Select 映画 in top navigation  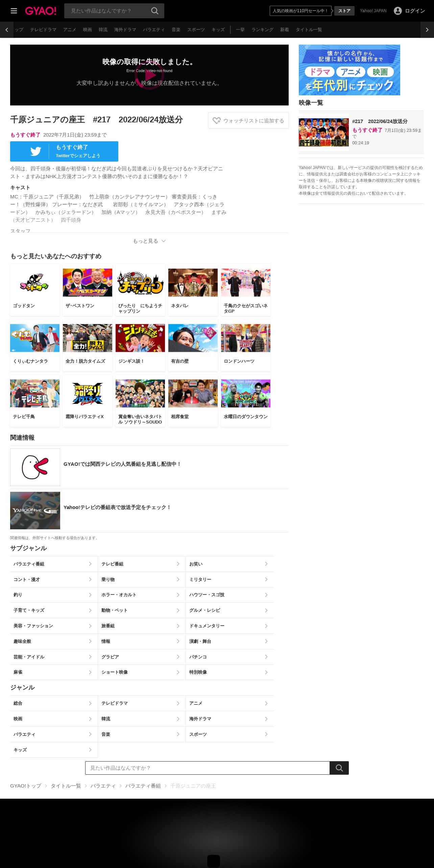pyautogui.click(x=88, y=30)
